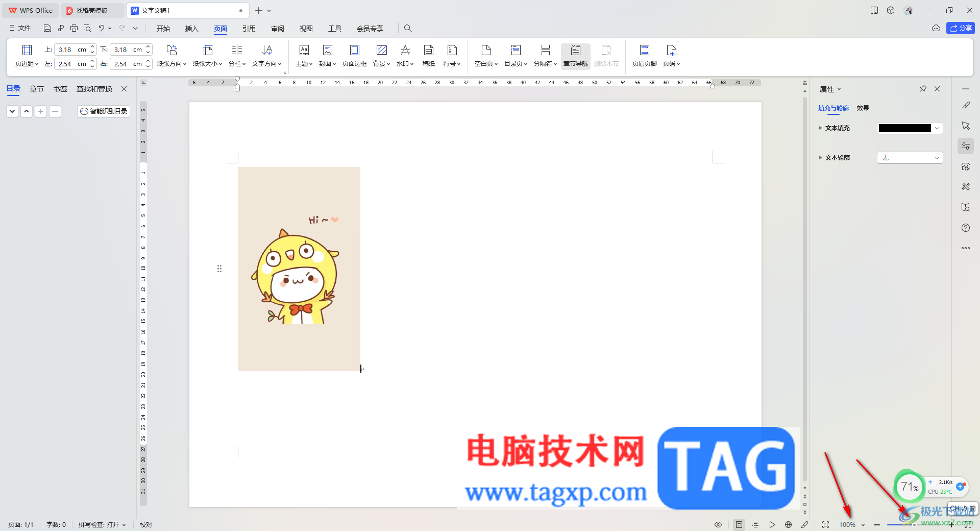The image size is (980, 531).
Task: Open 查找和替换 in the navigation pane
Action: (x=94, y=89)
